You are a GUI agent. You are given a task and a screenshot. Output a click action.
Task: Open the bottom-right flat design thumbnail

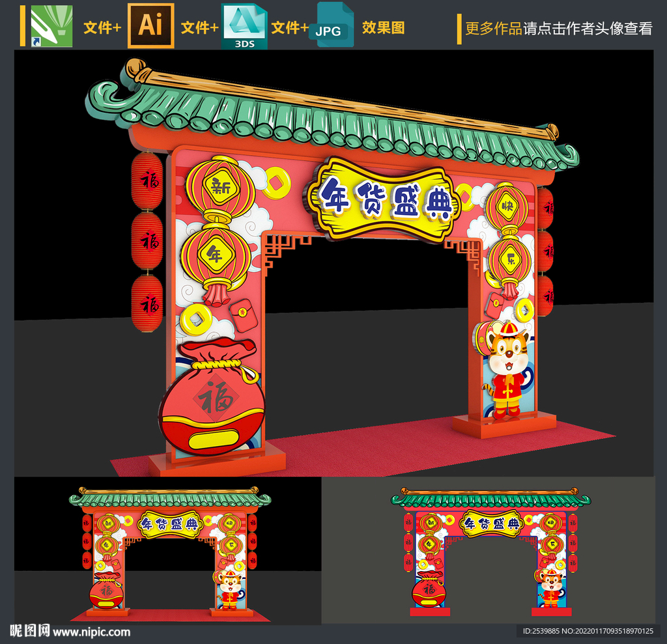click(489, 550)
